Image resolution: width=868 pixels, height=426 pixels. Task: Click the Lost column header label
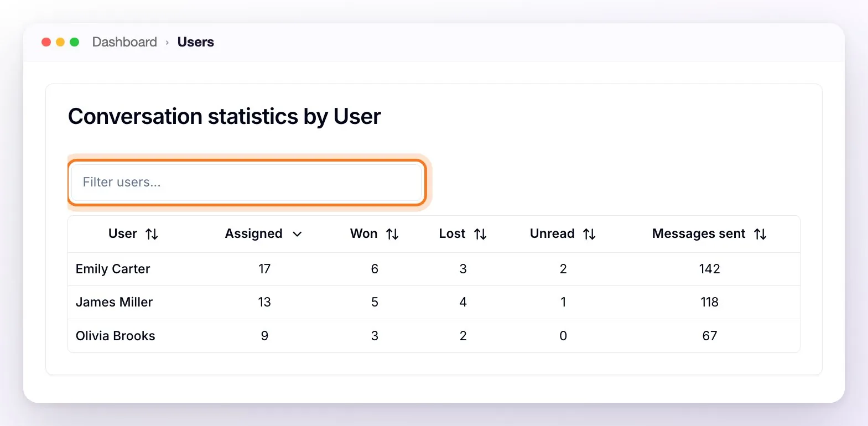[453, 233]
